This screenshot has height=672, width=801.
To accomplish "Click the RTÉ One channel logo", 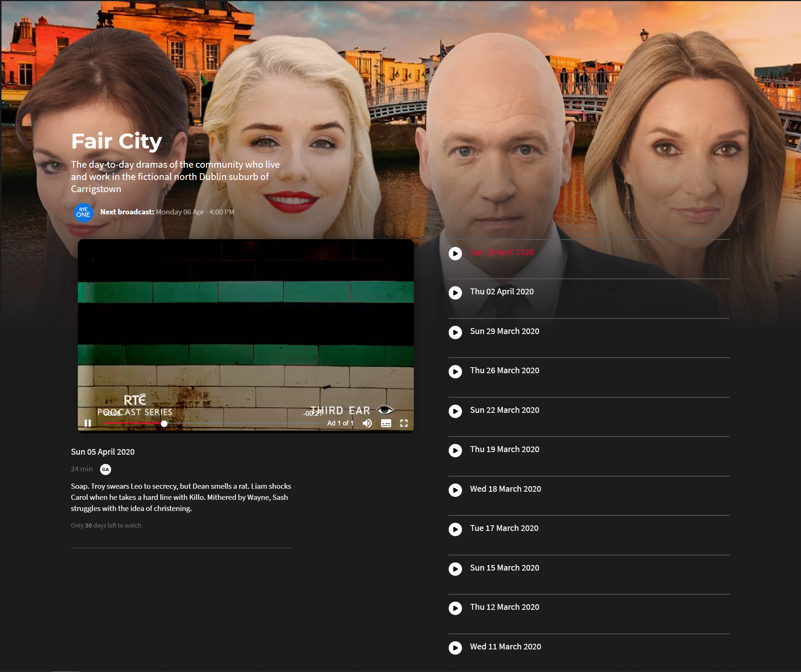I will pos(83,212).
